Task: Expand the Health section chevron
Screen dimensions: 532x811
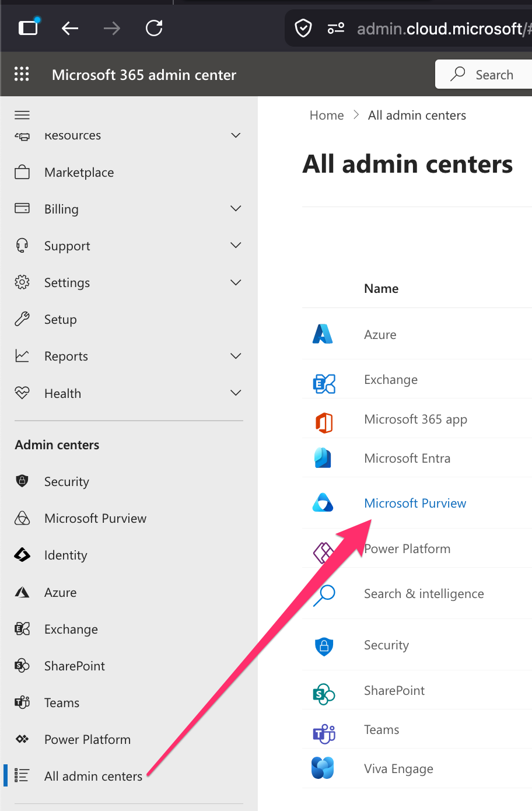Action: [x=236, y=393]
